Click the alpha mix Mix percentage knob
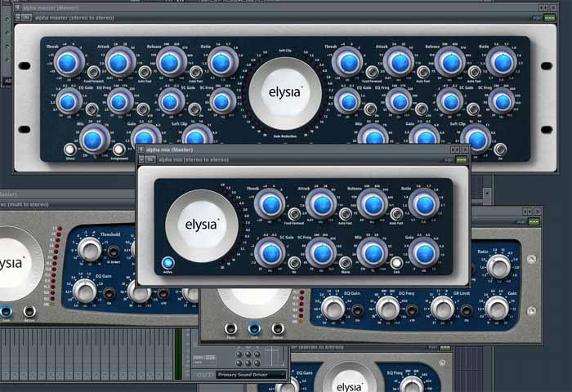Screen dimensions: 572x392 click(x=373, y=252)
